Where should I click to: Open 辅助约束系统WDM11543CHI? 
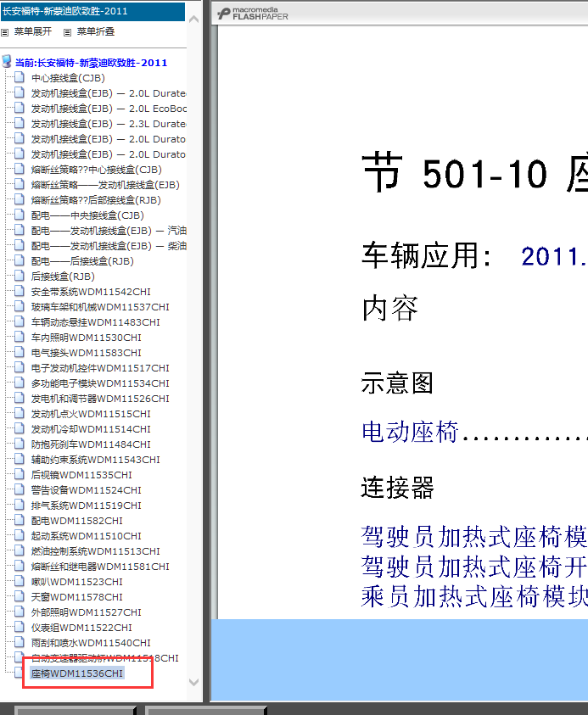point(96,460)
